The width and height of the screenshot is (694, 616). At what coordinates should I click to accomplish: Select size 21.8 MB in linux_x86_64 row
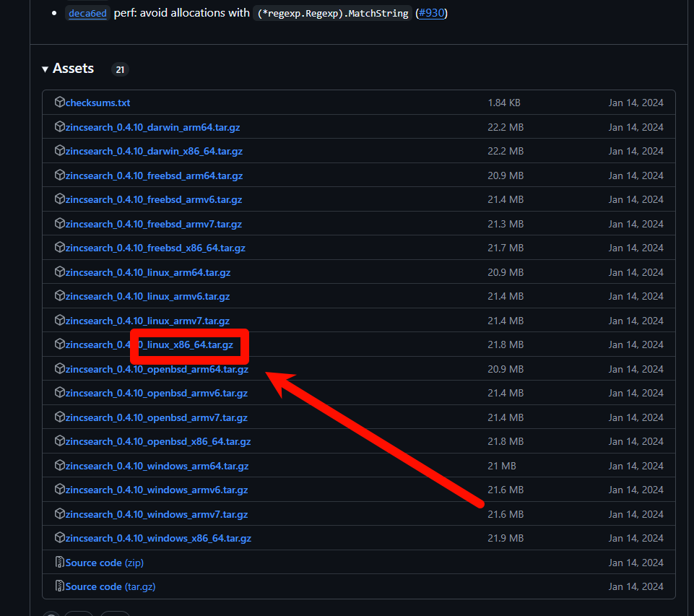[x=506, y=344]
